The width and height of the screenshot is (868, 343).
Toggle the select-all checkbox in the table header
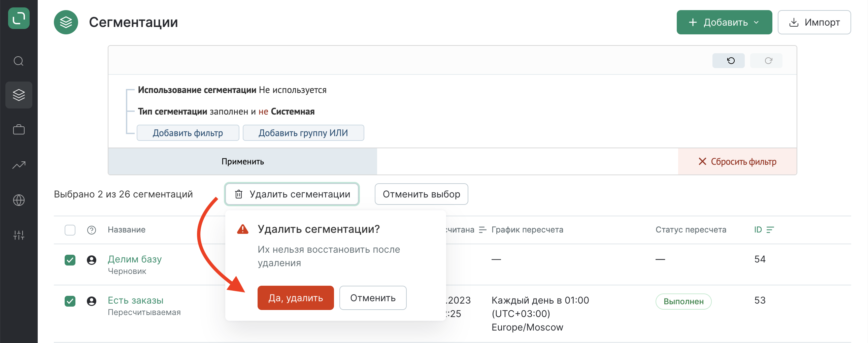coord(70,230)
